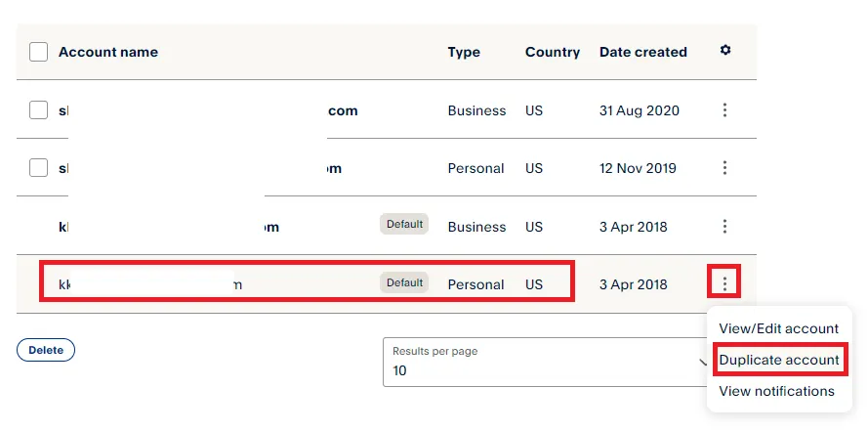Click View notifications in context menu

click(776, 391)
